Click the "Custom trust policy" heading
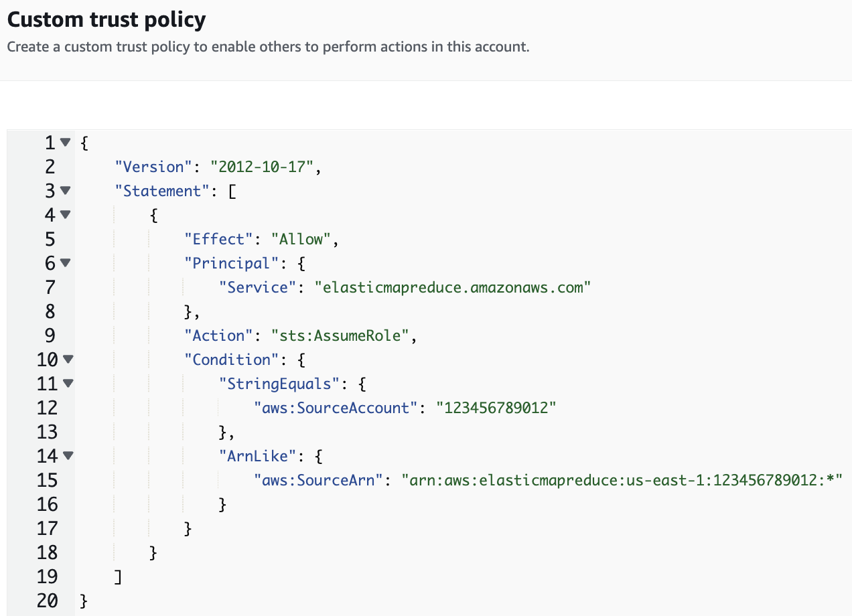Viewport: 852px width, 616px height. click(106, 19)
